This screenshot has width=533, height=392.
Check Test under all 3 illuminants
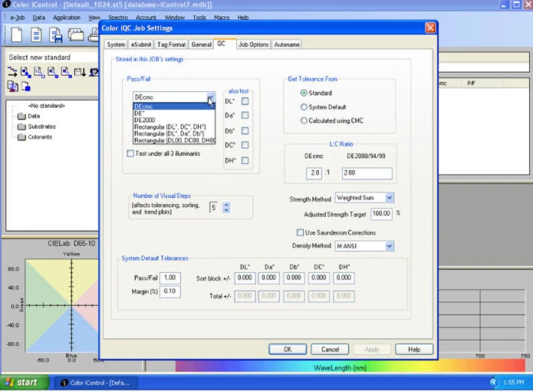(x=130, y=153)
